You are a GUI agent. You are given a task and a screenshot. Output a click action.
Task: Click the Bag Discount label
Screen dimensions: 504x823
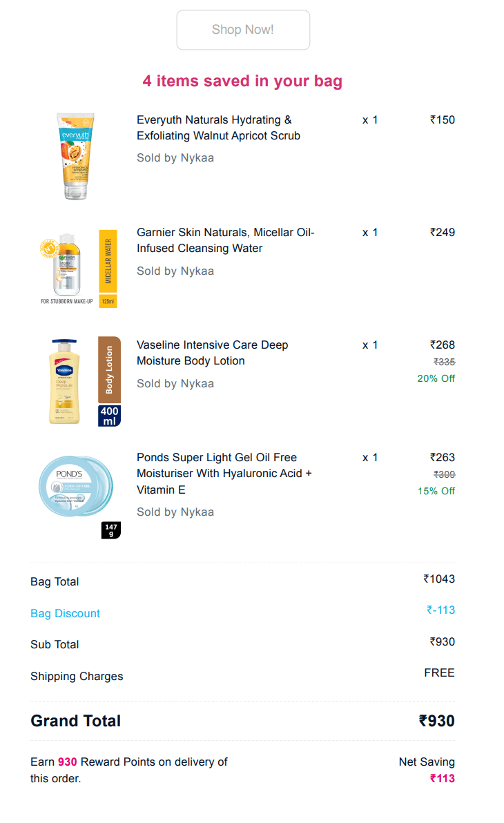[65, 614]
